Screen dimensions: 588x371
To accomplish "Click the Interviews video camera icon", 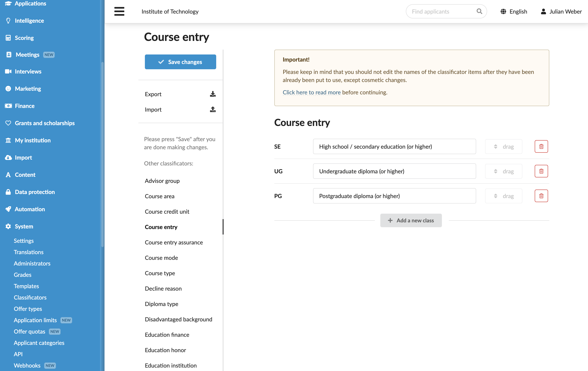I will [x=8, y=71].
